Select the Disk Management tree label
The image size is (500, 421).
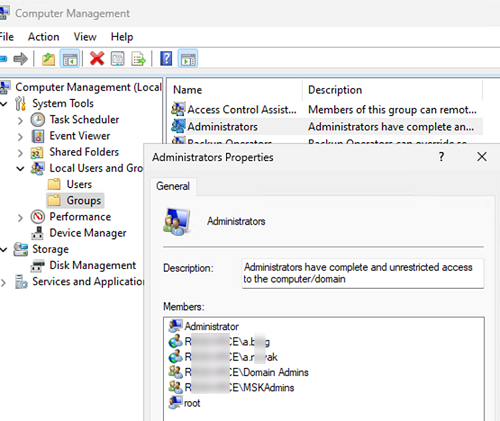[x=93, y=265]
